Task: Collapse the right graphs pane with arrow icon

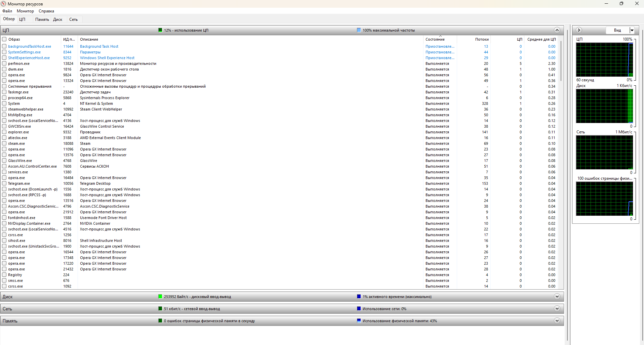Action: [579, 30]
